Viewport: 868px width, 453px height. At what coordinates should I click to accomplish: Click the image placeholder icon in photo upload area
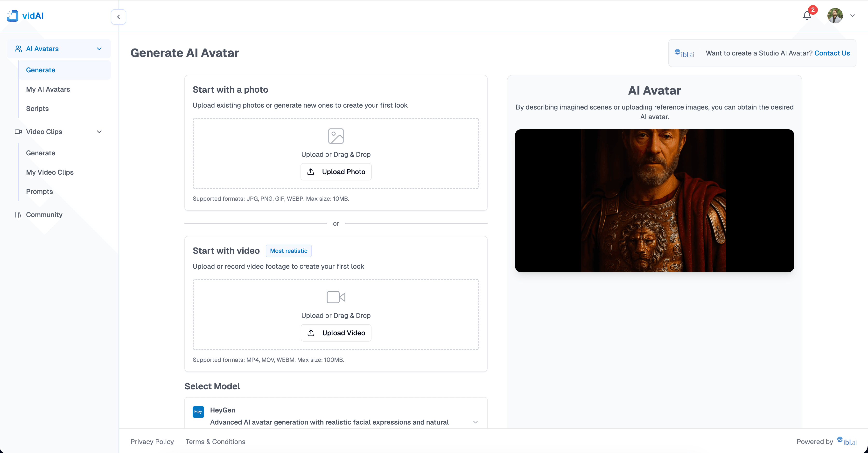336,136
